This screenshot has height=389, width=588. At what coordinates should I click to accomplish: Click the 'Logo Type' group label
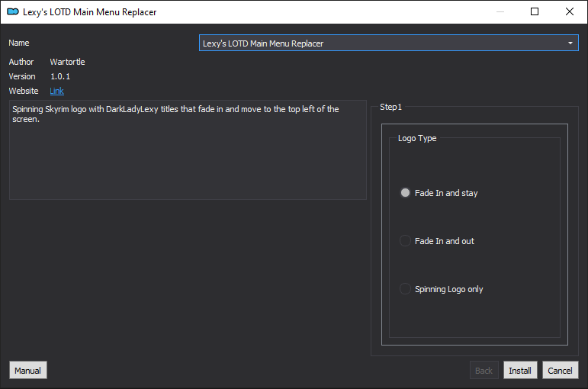(417, 138)
